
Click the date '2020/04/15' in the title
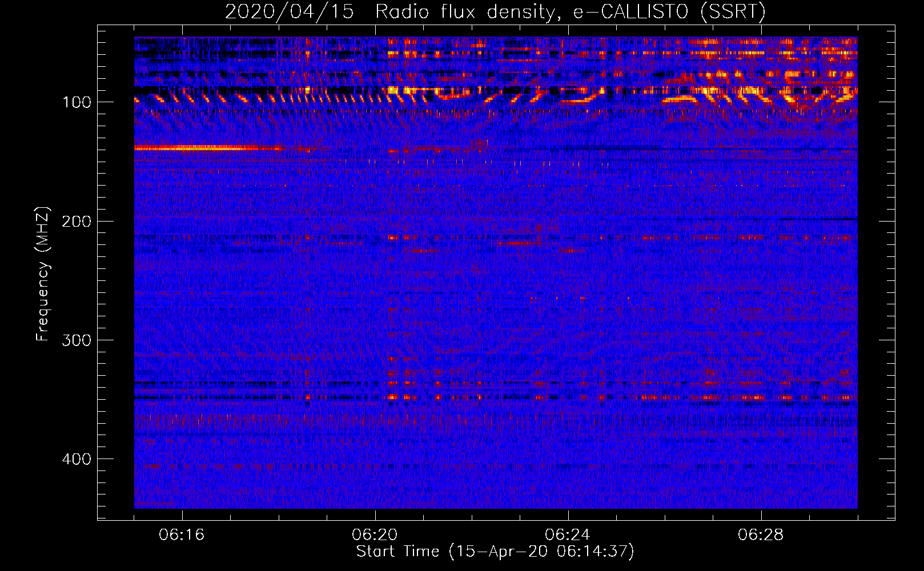tap(290, 12)
